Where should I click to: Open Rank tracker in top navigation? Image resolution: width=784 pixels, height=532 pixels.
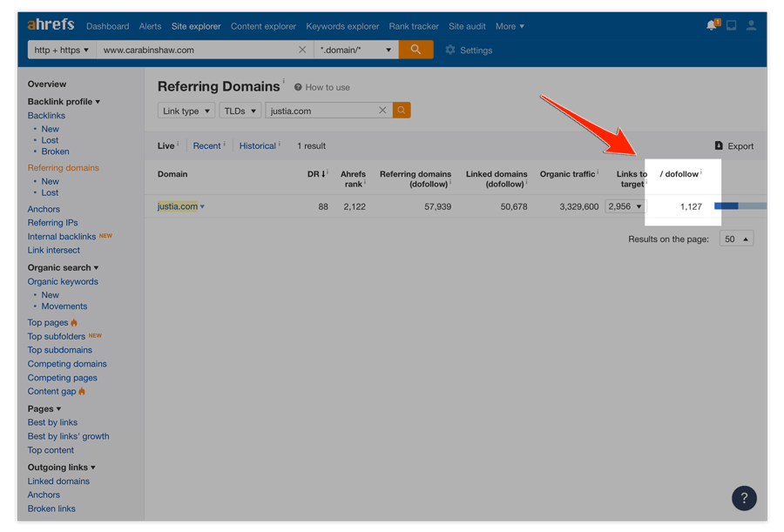tap(414, 26)
